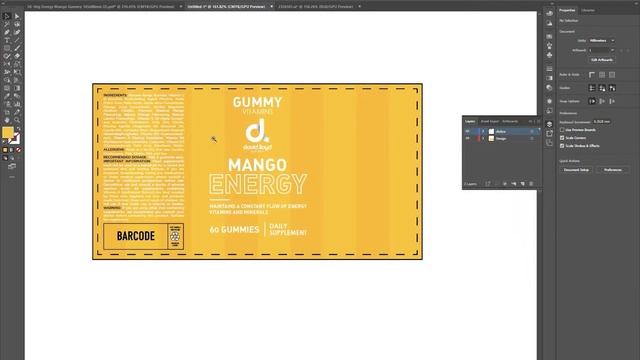Click the Stroke swatch in toolbar

click(15, 139)
